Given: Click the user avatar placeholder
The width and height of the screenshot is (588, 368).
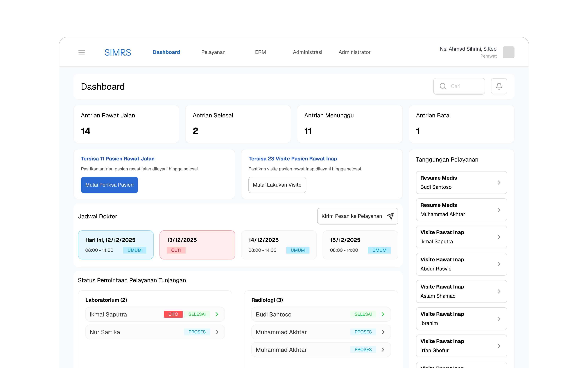Looking at the screenshot, I should [508, 52].
